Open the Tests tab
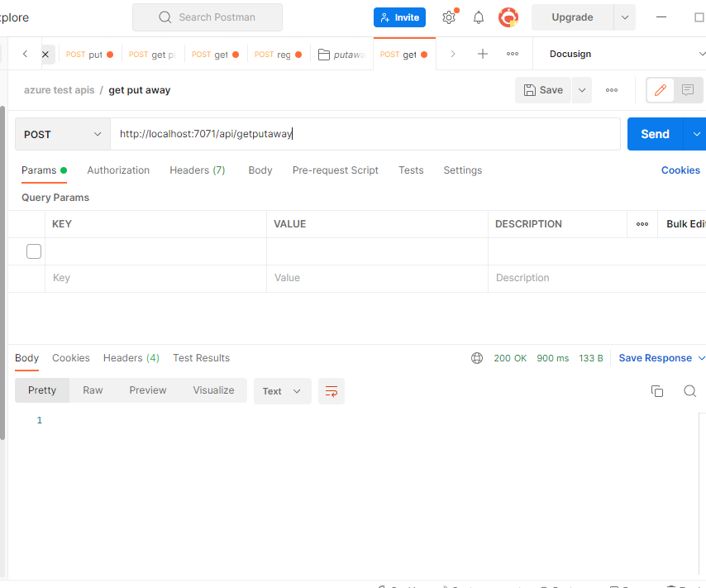The height and width of the screenshot is (588, 706). pos(411,170)
